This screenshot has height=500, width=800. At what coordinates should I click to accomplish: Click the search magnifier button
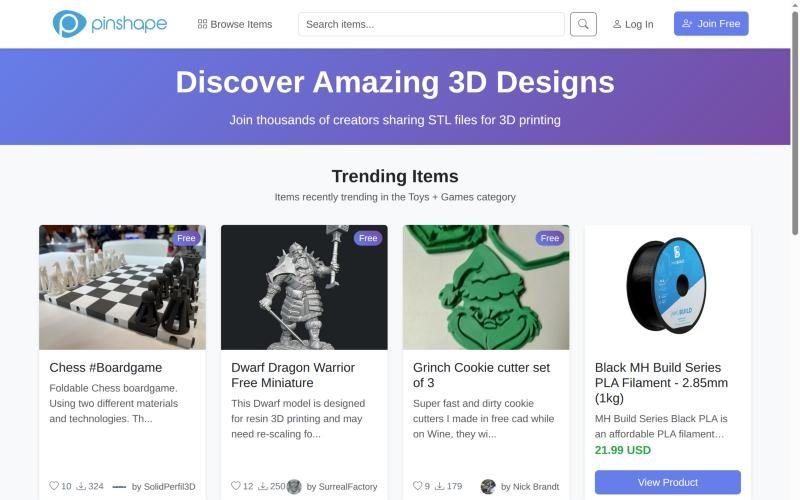(583, 24)
